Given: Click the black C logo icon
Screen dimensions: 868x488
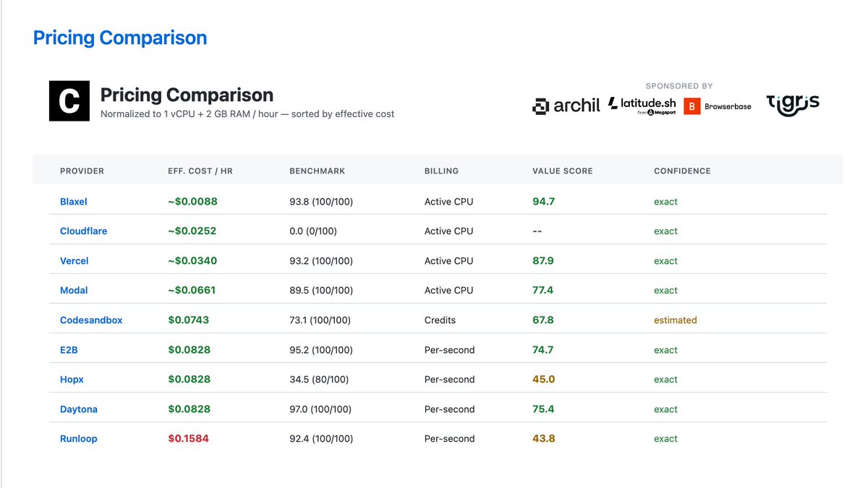Looking at the screenshot, I should coord(69,101).
